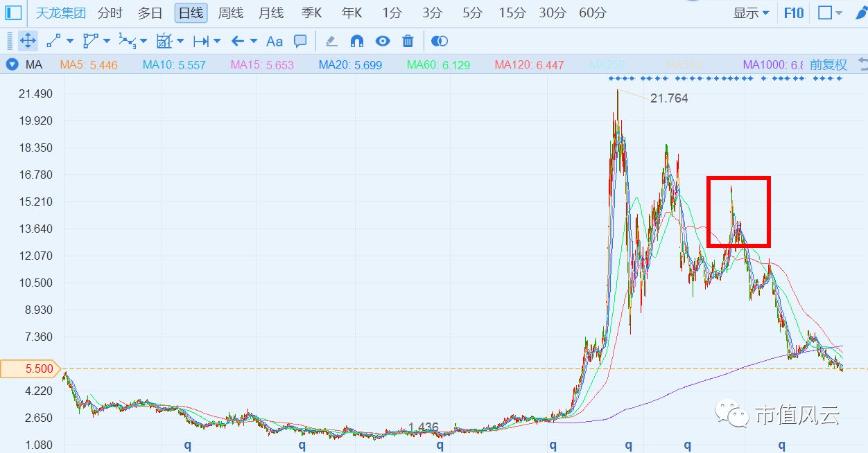The image size is (868, 453).
Task: Select the 30分 minute period
Action: point(553,12)
